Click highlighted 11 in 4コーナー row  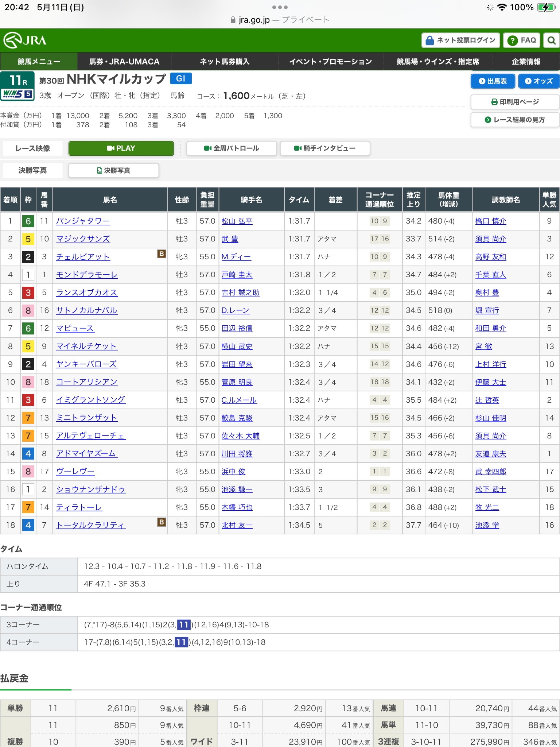(181, 642)
